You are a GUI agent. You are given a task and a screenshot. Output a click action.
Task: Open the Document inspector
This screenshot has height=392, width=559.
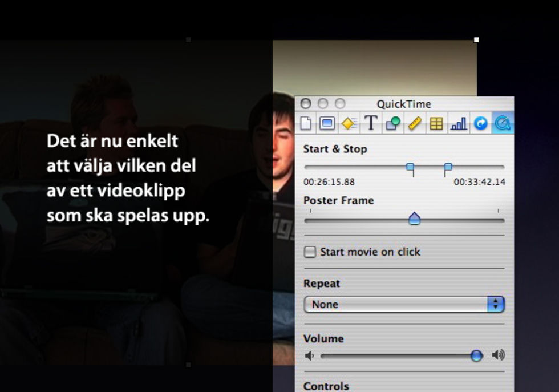[306, 123]
